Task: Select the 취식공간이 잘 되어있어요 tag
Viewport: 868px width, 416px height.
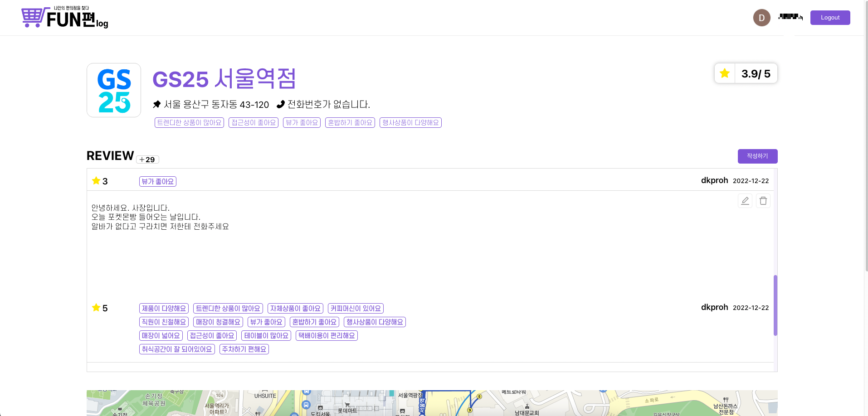Action: [x=177, y=349]
